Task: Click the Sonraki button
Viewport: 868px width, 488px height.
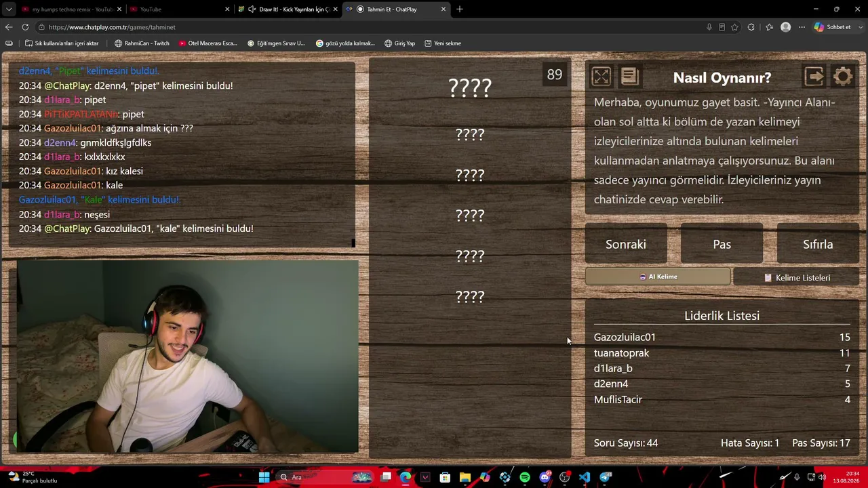Action: (x=626, y=244)
